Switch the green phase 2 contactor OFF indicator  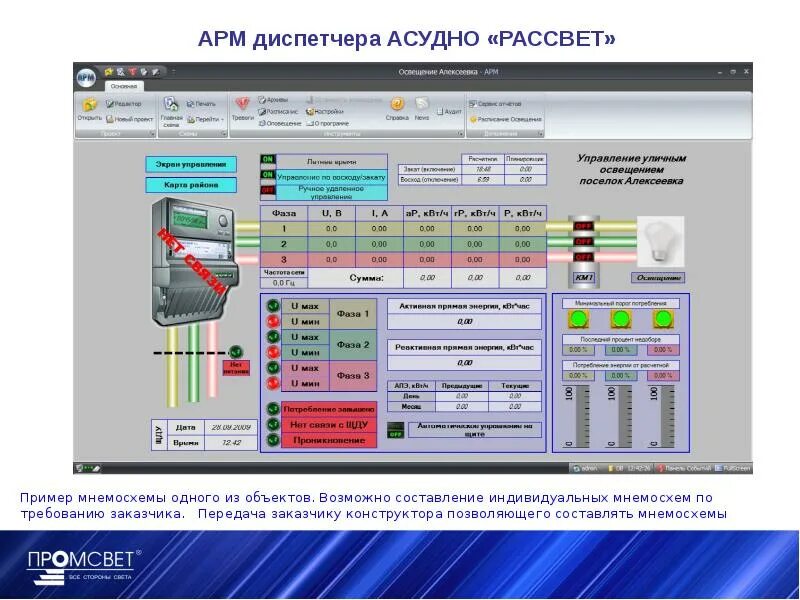point(583,241)
